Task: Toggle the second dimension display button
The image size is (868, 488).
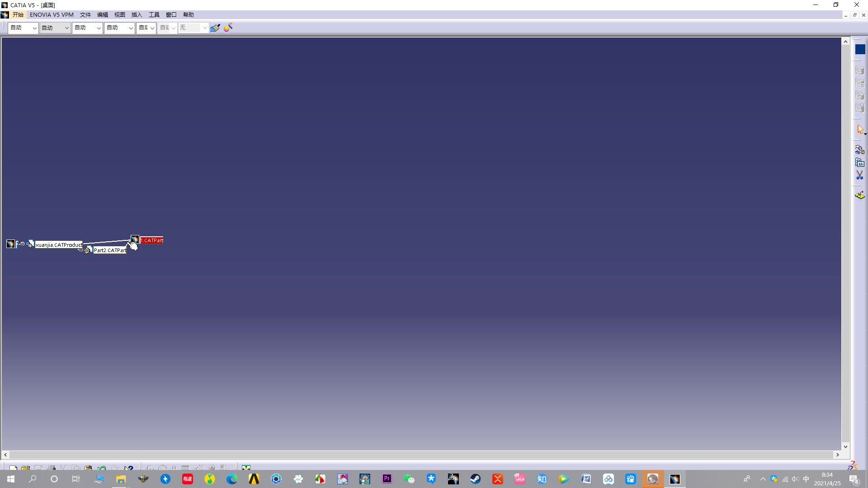Action: point(167,28)
